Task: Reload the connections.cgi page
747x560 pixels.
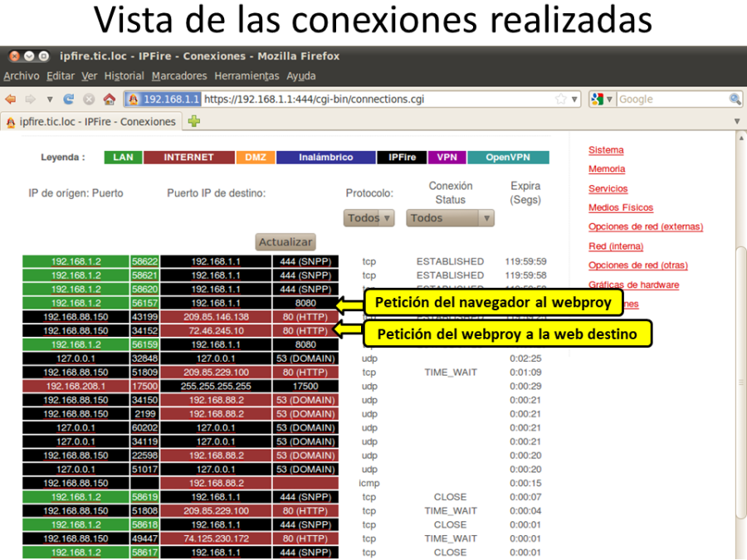Action: (x=69, y=98)
